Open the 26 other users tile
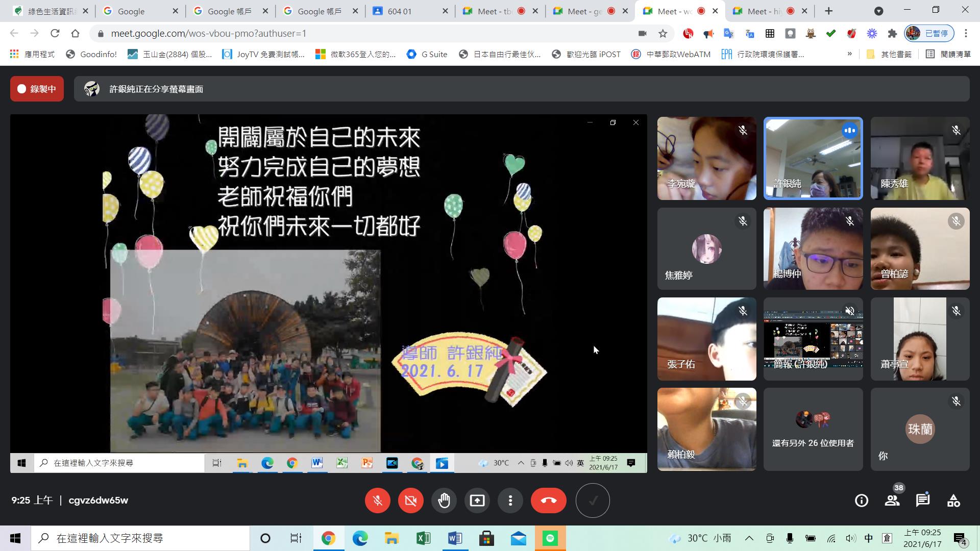Viewport: 980px width, 551px height. 813,429
